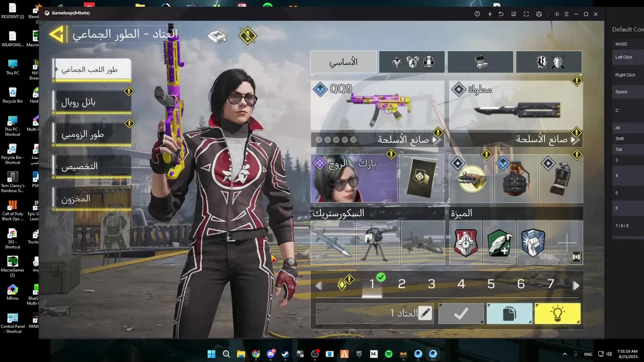The height and width of the screenshot is (362, 644).
Task: Open the Gameloop hamburger menu
Action: 567,14
